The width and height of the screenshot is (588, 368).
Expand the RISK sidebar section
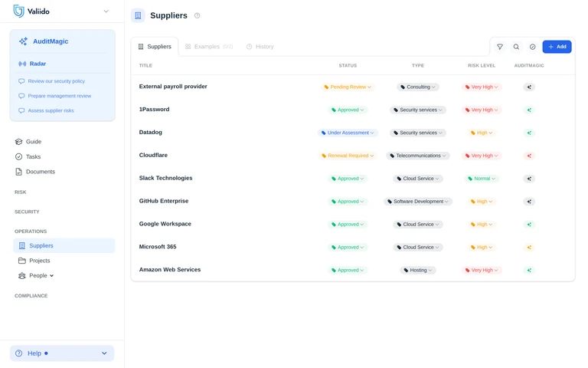pos(21,192)
